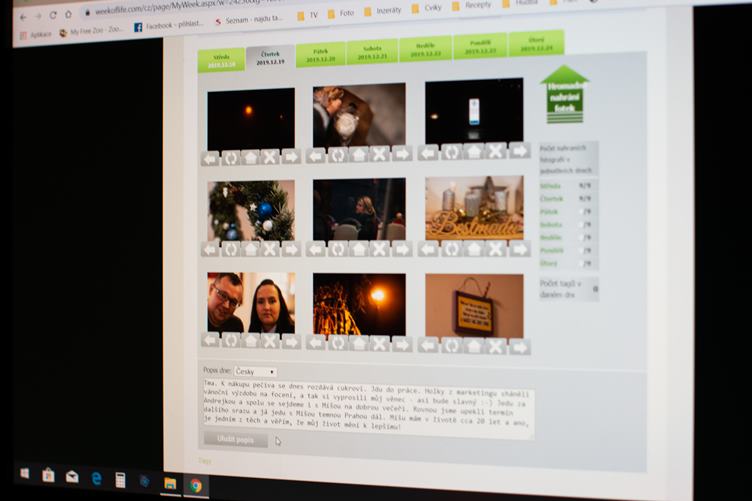The image size is (752, 501).
Task: Move the couple selfie photo left
Action: pyautogui.click(x=210, y=340)
